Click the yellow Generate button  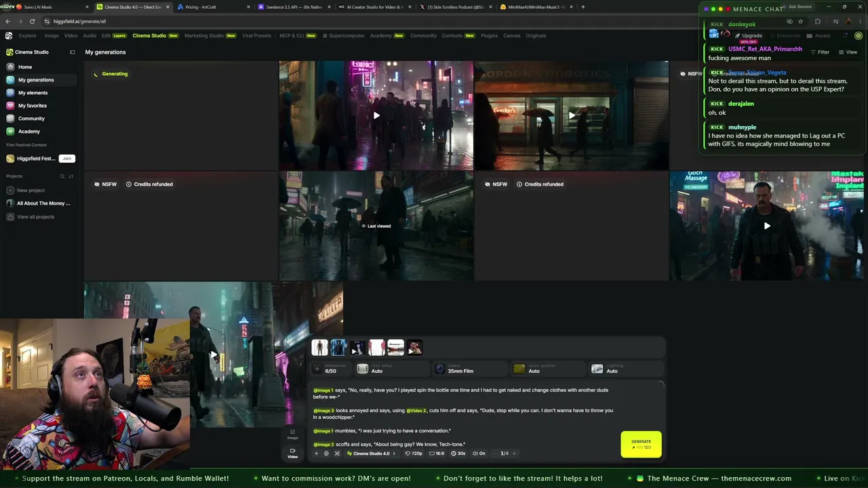pos(641,444)
